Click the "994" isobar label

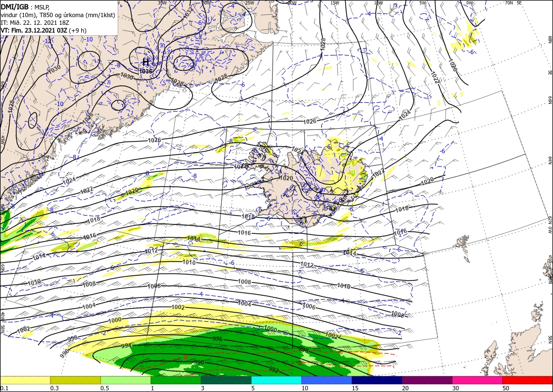coord(126,346)
